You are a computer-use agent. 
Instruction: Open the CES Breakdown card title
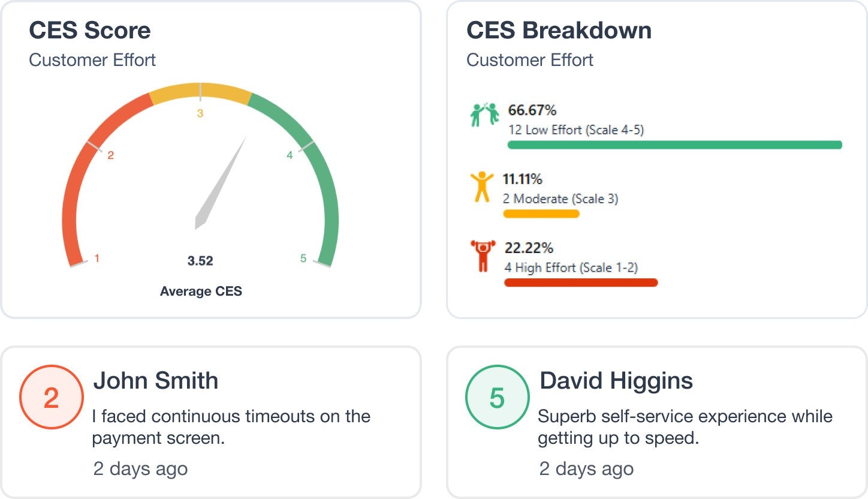coord(559,31)
